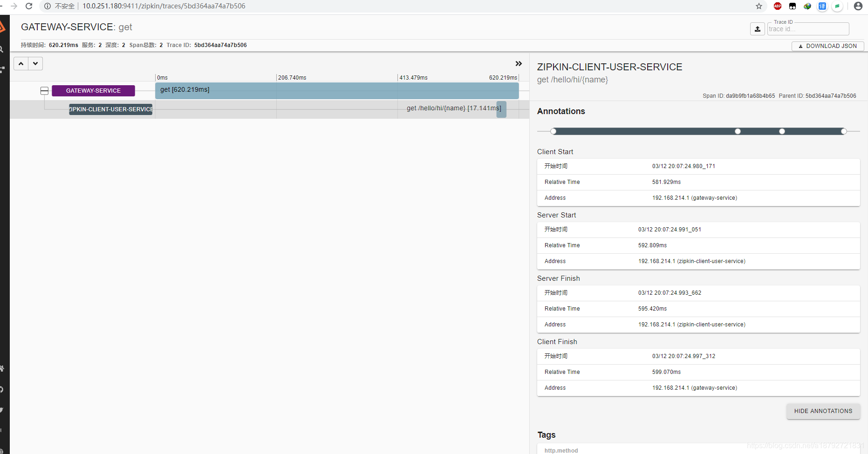
Task: Click the Server Finish section label
Action: click(x=558, y=278)
